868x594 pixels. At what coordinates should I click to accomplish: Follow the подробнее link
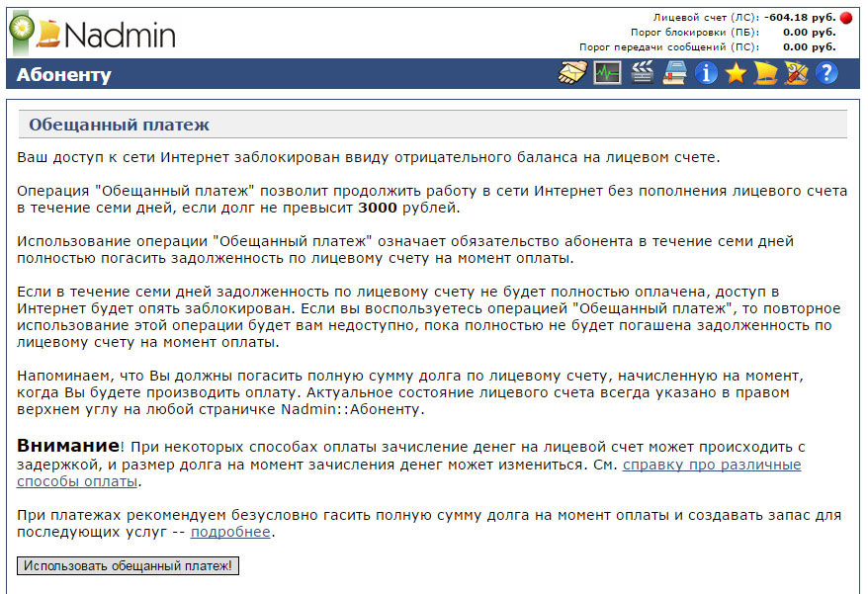click(x=230, y=532)
